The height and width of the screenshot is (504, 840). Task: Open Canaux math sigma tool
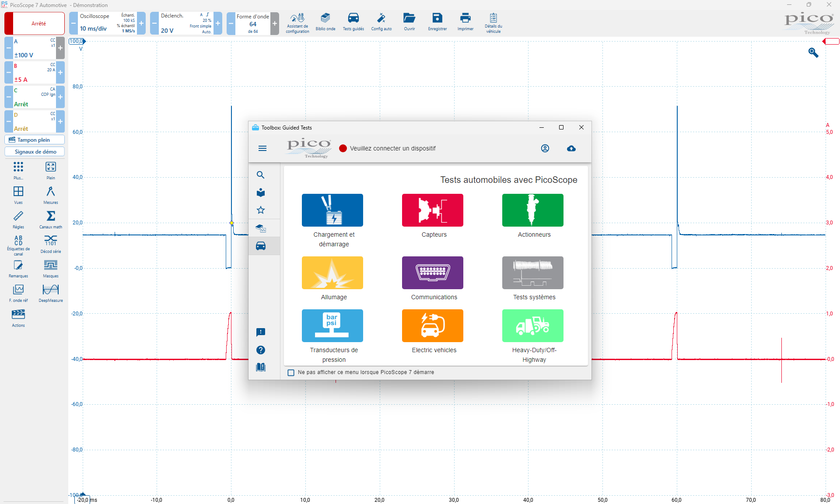[51, 219]
